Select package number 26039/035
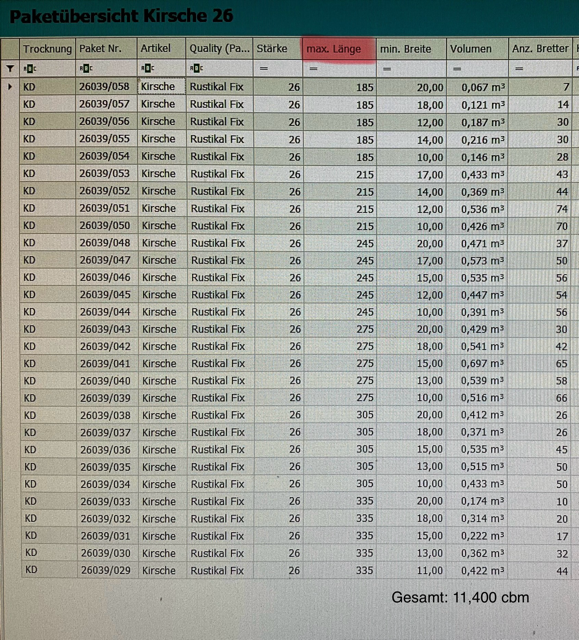The height and width of the screenshot is (640, 579). tap(105, 467)
